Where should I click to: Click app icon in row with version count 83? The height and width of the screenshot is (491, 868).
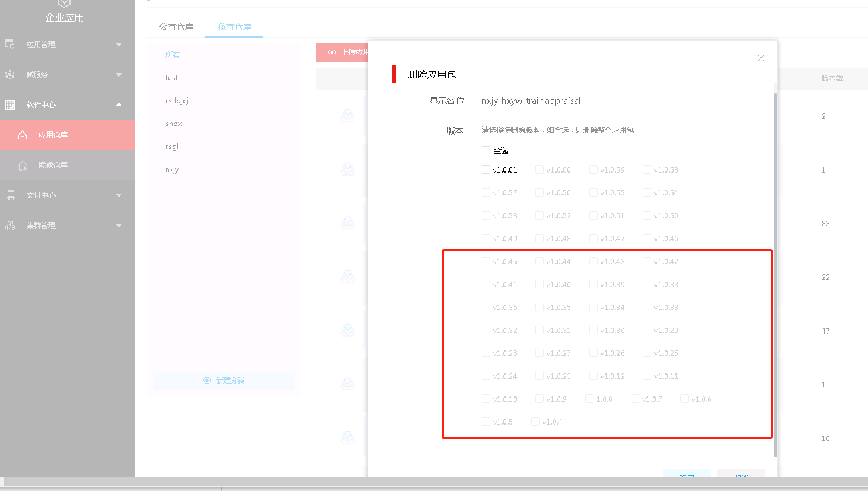click(348, 223)
